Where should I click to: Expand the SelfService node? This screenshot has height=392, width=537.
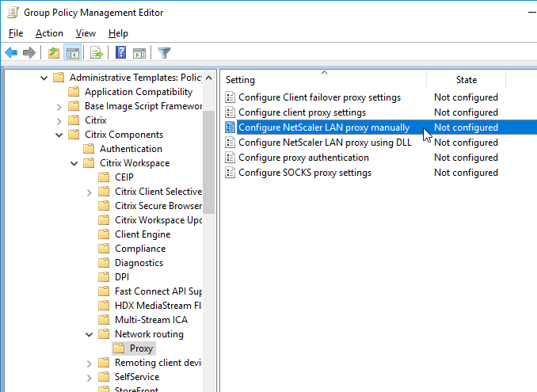[x=89, y=378]
